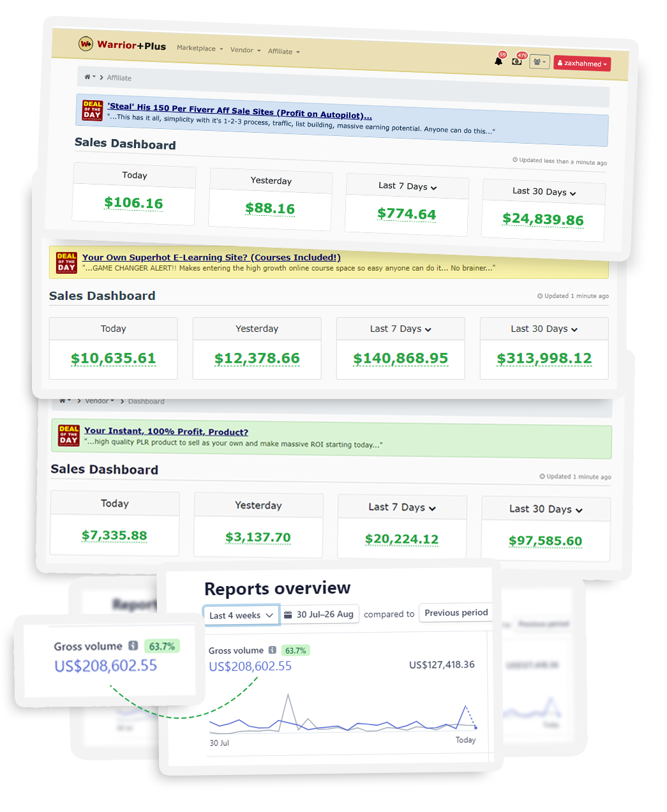Open the Marketplace menu
This screenshot has width=667, height=812.
point(200,48)
